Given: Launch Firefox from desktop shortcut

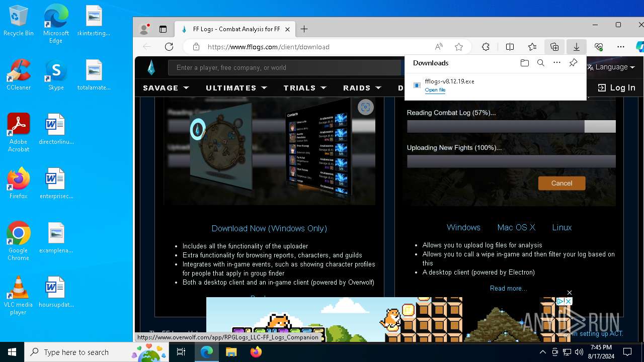Looking at the screenshot, I should coord(18,183).
